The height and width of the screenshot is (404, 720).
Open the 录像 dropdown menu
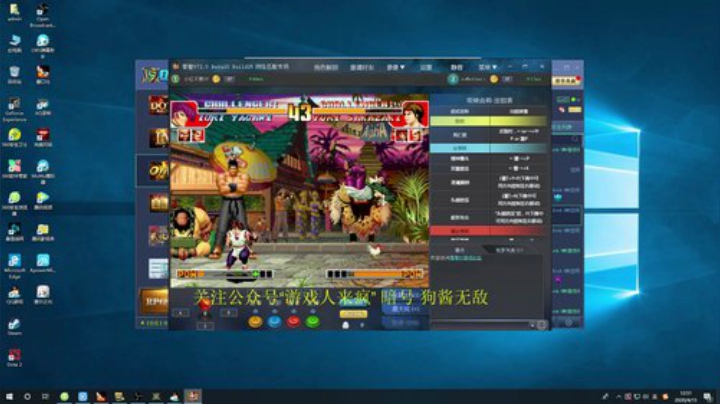(x=395, y=67)
